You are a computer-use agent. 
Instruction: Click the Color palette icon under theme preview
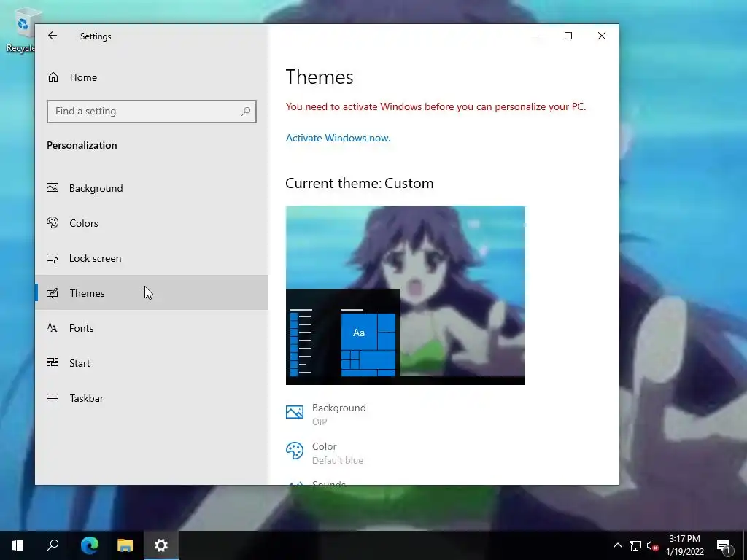pos(295,451)
